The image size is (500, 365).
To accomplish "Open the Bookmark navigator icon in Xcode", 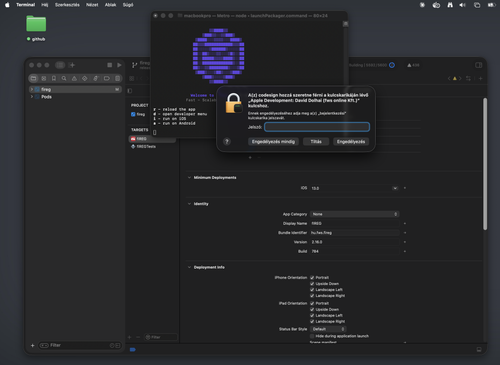I will 54,78.
